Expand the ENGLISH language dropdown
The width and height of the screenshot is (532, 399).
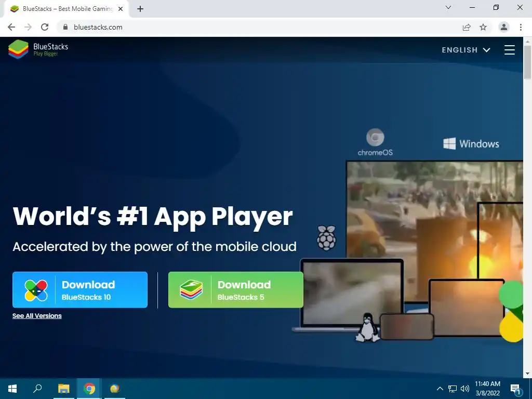pyautogui.click(x=466, y=50)
